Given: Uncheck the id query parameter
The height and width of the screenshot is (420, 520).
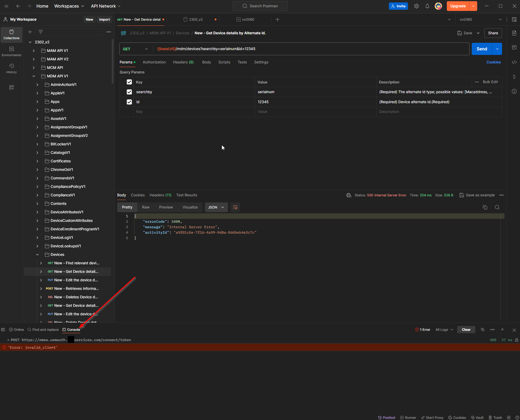Looking at the screenshot, I should pos(129,102).
